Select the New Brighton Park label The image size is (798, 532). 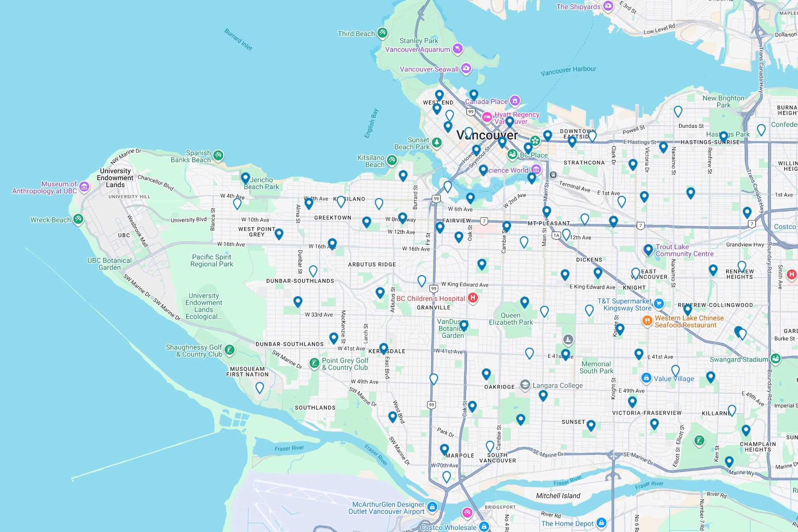tap(723, 101)
